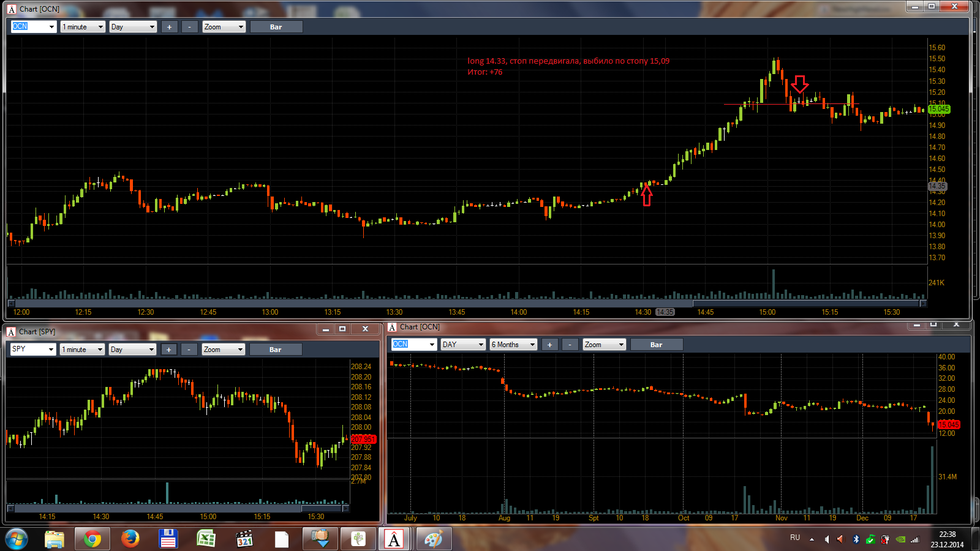
Task: Click plus button in daily OCN chart
Action: tap(550, 345)
